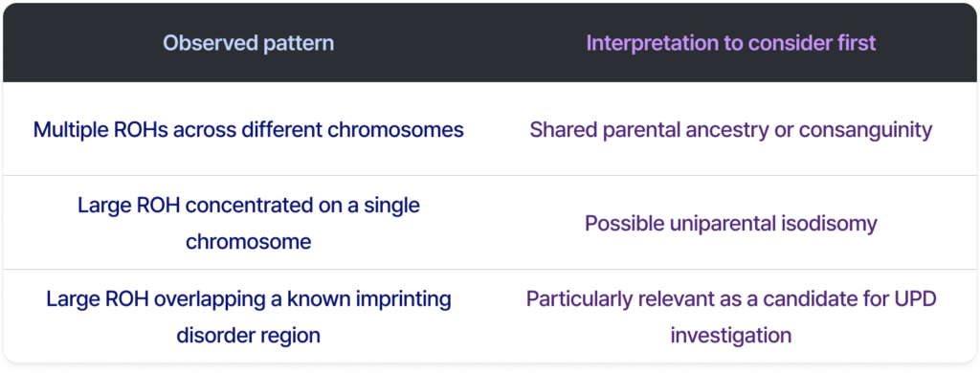Click 'Multiple ROHs across different chromosomes' cell
Viewport: 980px width, 373px height.
point(248,130)
